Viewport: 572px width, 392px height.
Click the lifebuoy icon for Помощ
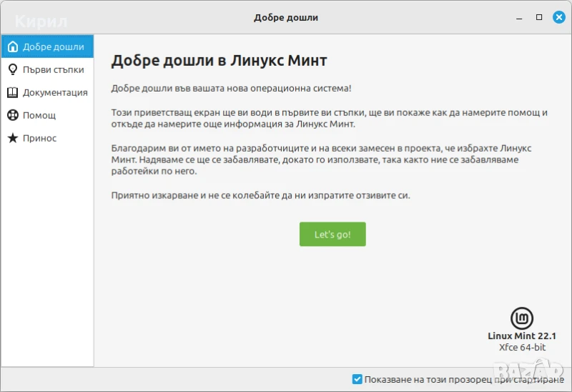tap(12, 115)
